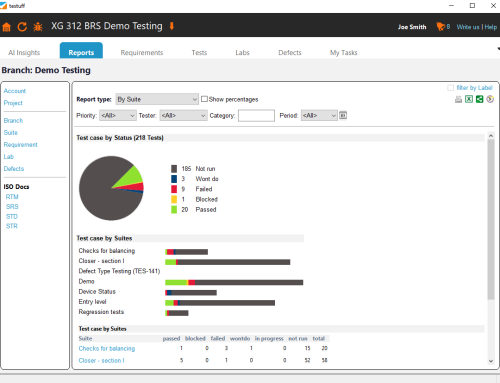This screenshot has height=383, width=500.
Task: Click the filter by Label link
Action: tap(474, 88)
